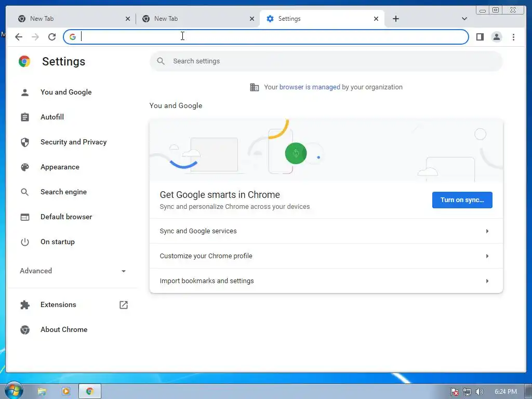The width and height of the screenshot is (532, 399).
Task: Follow the 'browser is managed' link
Action: pyautogui.click(x=310, y=87)
